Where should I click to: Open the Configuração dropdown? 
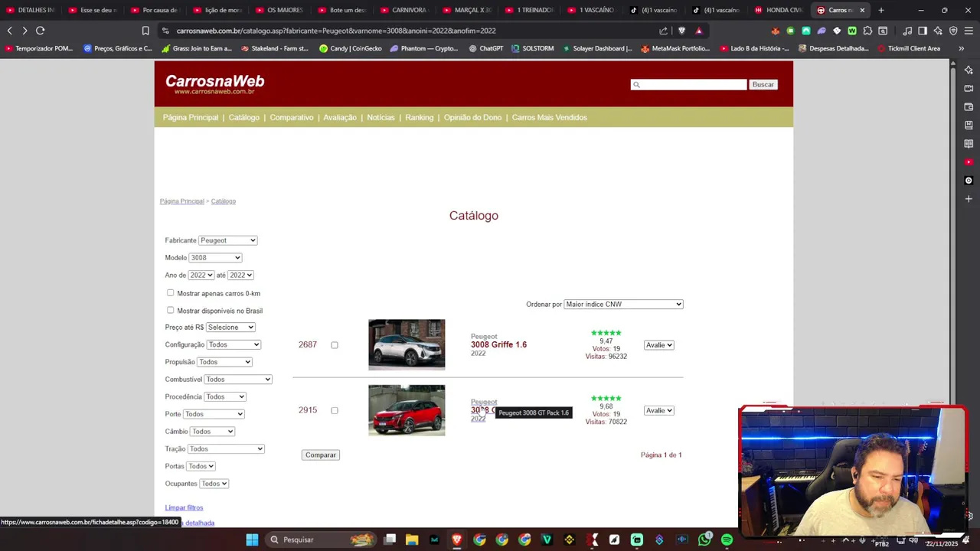234,344
